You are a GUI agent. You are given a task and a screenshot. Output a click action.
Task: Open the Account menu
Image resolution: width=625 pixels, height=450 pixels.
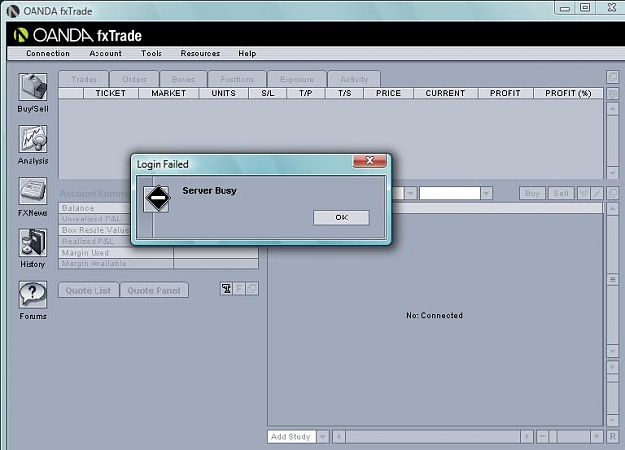[106, 53]
